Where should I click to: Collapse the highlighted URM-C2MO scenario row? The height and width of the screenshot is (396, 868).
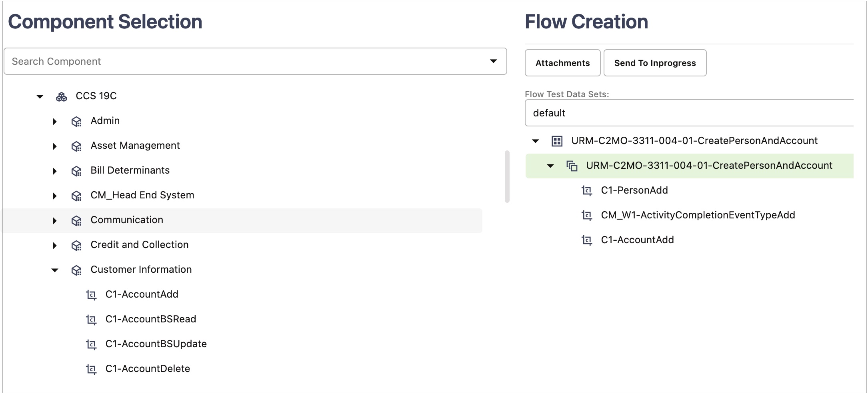coord(550,166)
